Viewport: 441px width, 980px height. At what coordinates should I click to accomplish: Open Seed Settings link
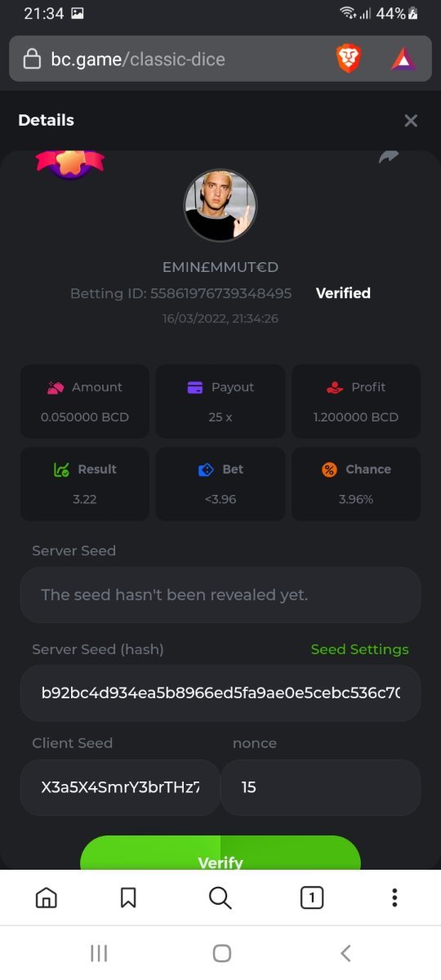pos(359,649)
